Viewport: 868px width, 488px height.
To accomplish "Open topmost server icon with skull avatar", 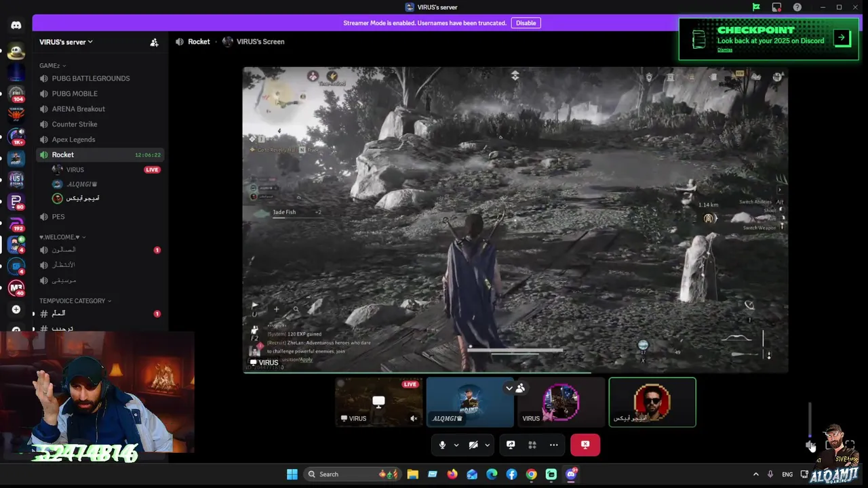I will pos(16,52).
